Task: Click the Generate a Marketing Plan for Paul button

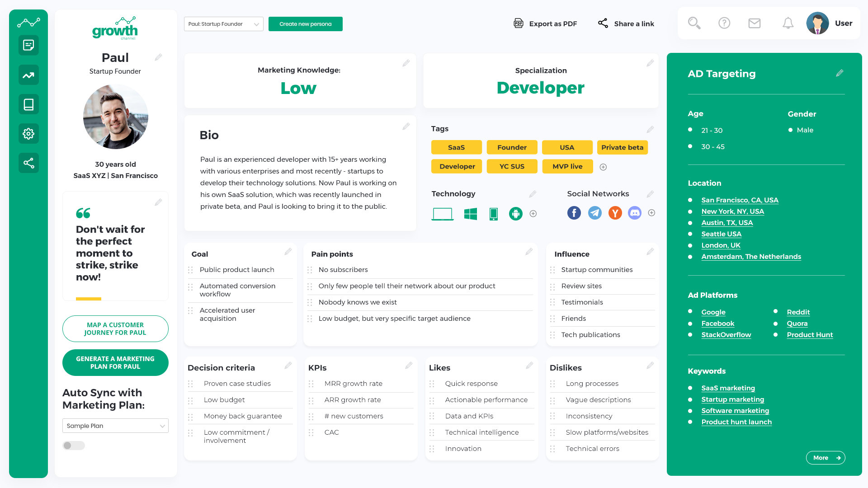Action: [115, 362]
